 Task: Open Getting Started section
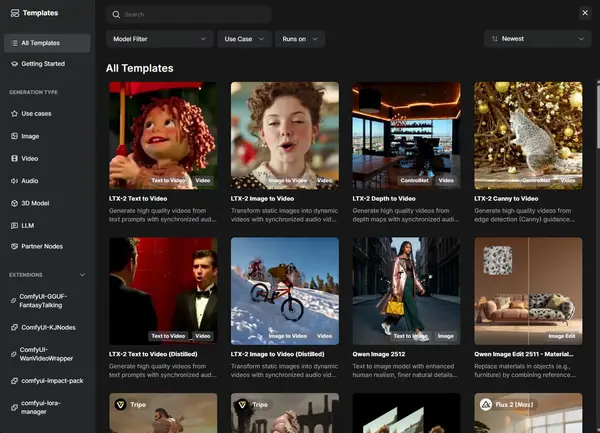(47, 64)
